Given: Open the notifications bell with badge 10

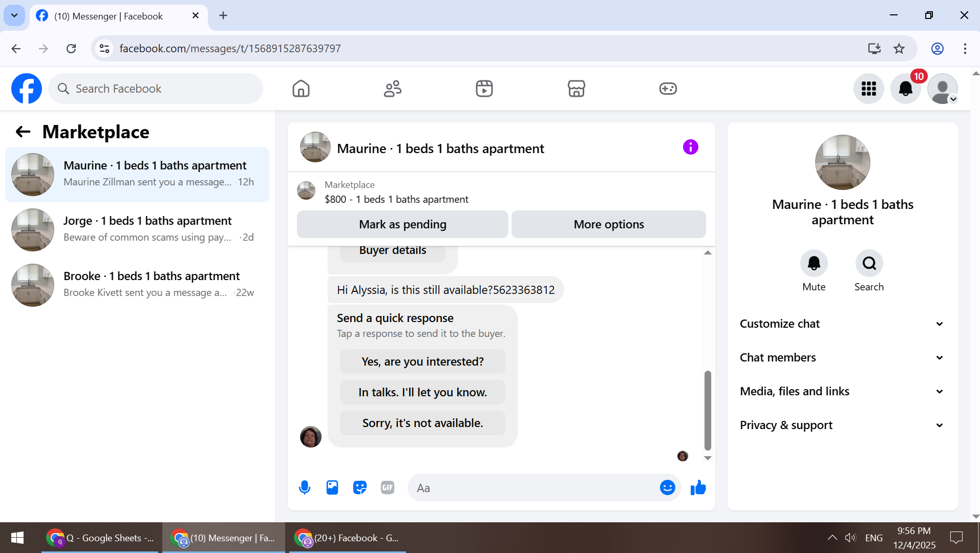Looking at the screenshot, I should pos(906,89).
